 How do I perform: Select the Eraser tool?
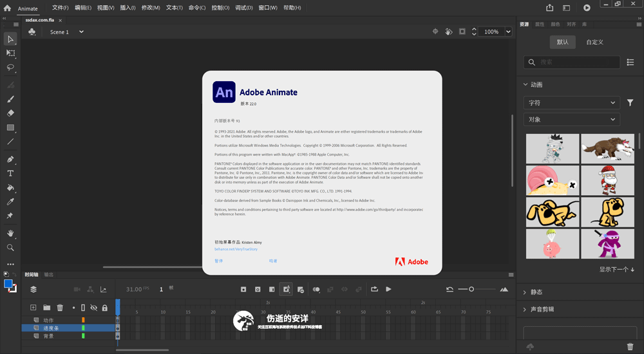(11, 113)
